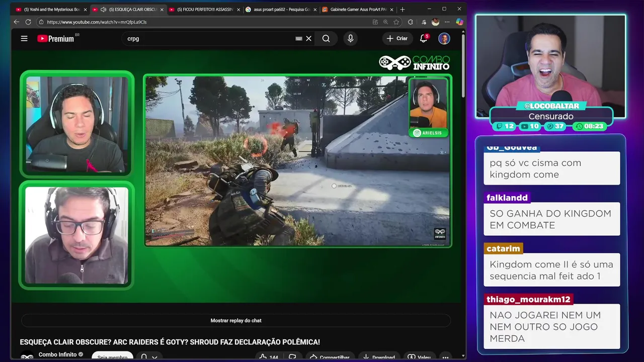Open the on-screen keyboard in search box
This screenshot has height=362, width=644.
pyautogui.click(x=299, y=38)
